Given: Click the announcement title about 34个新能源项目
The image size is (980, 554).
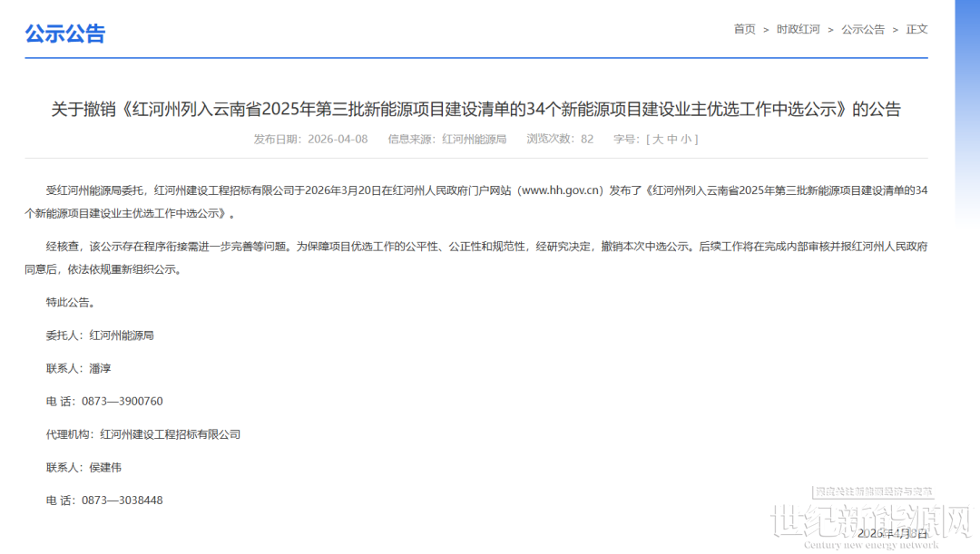Looking at the screenshot, I should [x=475, y=110].
